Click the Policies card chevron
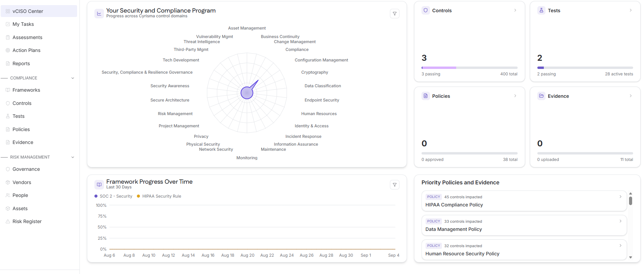 tap(515, 96)
